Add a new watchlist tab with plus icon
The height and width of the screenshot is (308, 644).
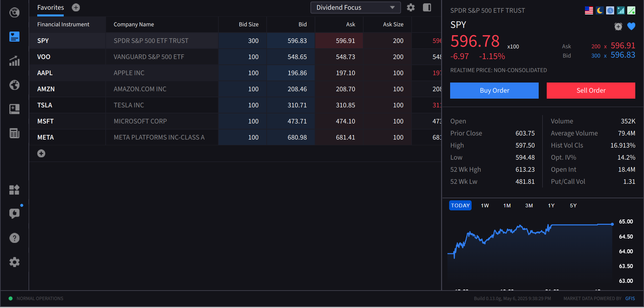76,7
